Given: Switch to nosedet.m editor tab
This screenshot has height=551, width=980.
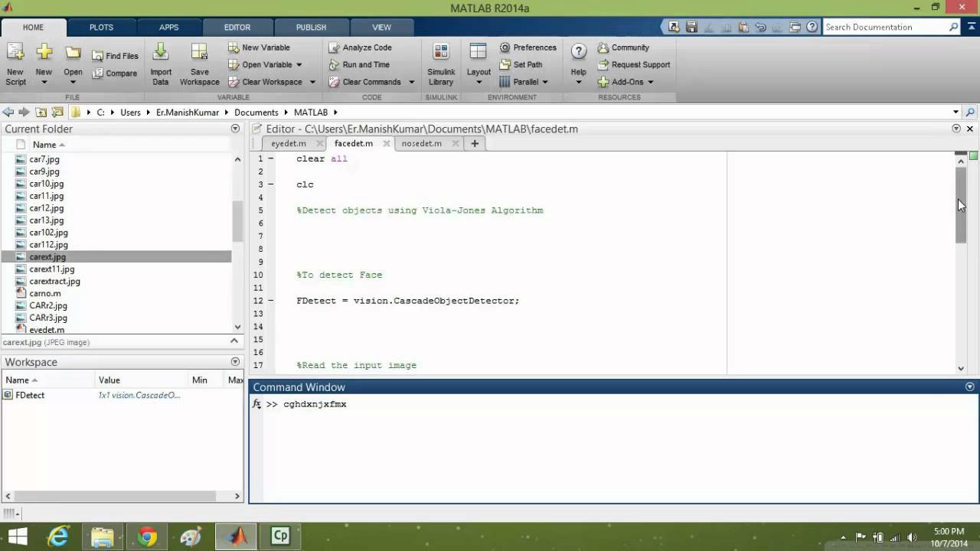Looking at the screenshot, I should 422,143.
